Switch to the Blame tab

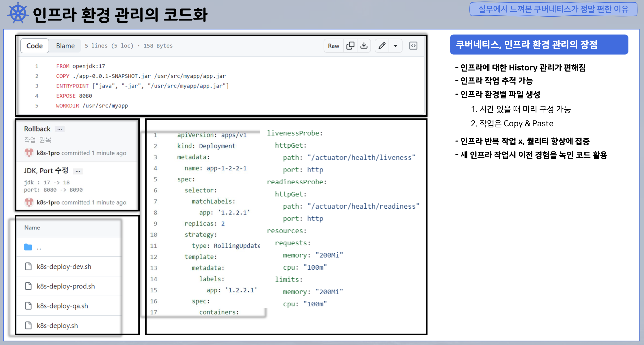65,46
